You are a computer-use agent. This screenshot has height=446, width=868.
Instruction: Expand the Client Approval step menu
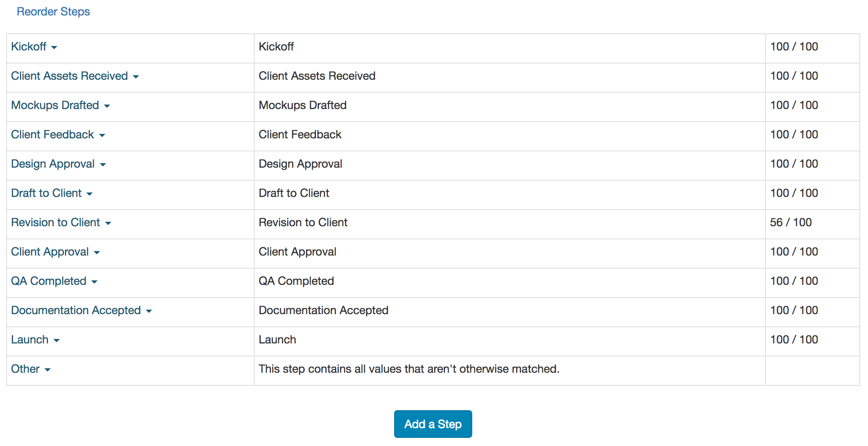(x=55, y=252)
